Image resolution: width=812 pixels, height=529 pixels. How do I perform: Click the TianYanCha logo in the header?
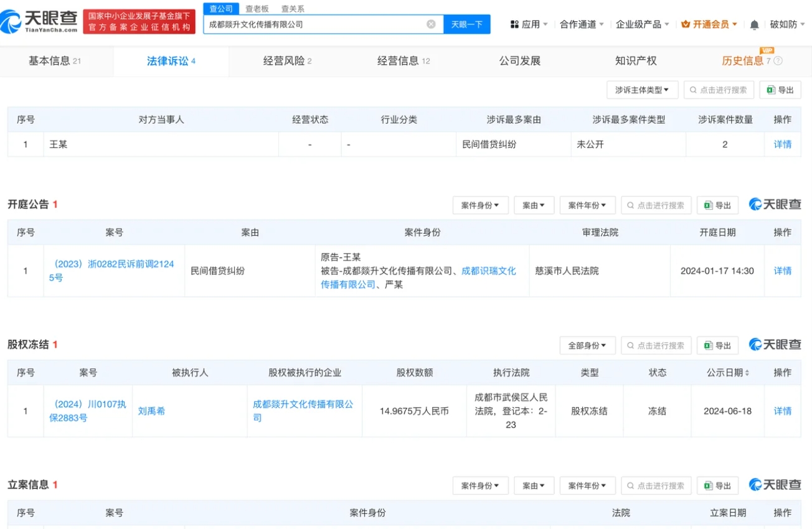point(39,22)
